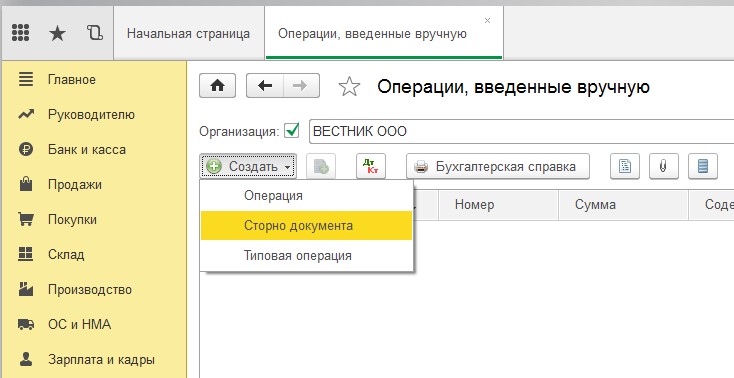Click the Home button icon
The image size is (734, 378).
[217, 86]
